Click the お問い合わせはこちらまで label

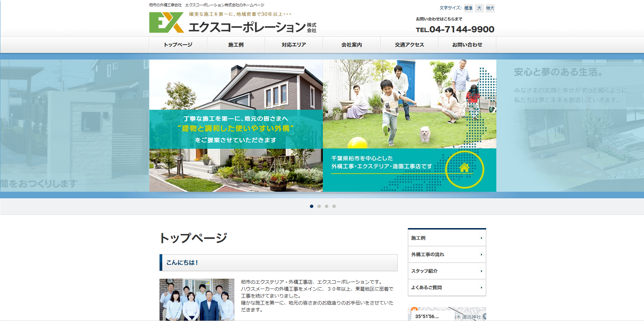point(439,19)
